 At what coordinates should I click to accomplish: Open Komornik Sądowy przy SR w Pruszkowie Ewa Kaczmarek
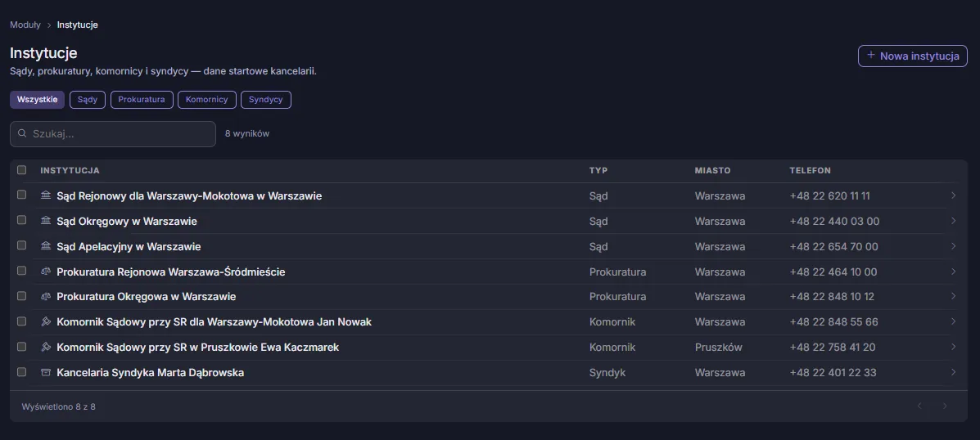tap(198, 347)
